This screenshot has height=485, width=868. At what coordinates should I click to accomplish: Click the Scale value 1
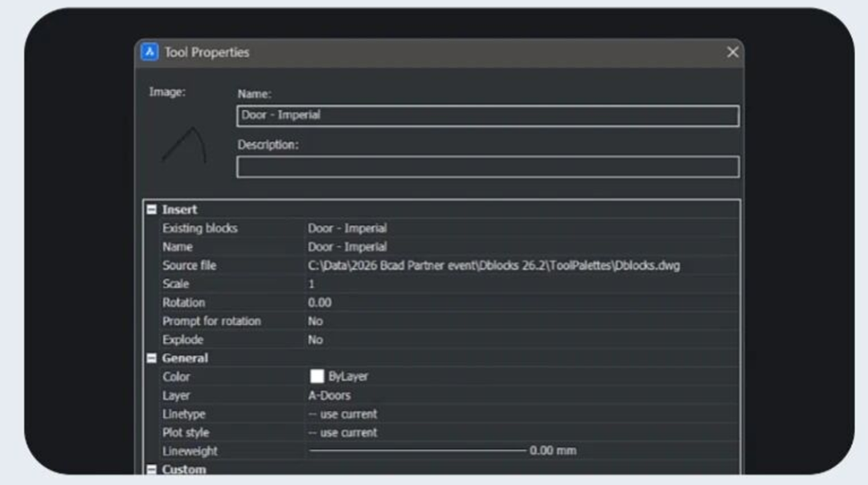pos(311,284)
